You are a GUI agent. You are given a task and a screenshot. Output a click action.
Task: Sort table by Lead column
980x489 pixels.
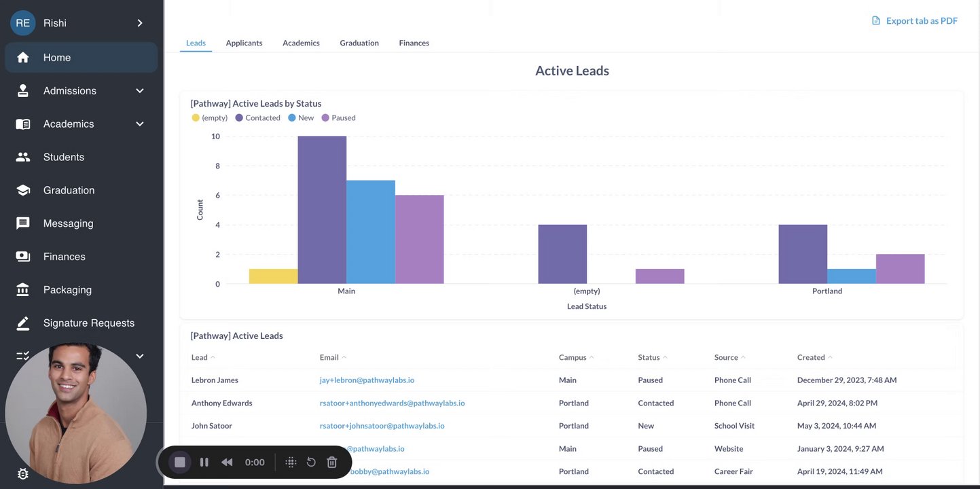click(203, 357)
